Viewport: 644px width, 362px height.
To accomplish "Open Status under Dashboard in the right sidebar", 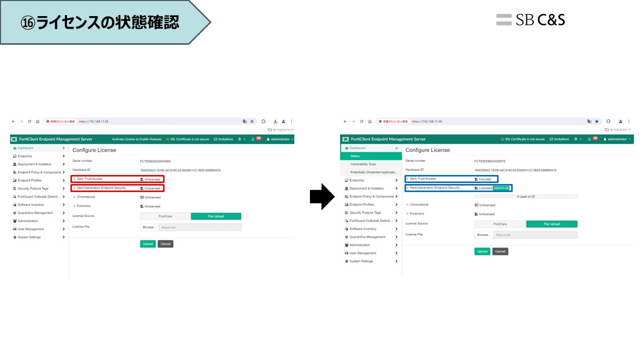I will 371,156.
